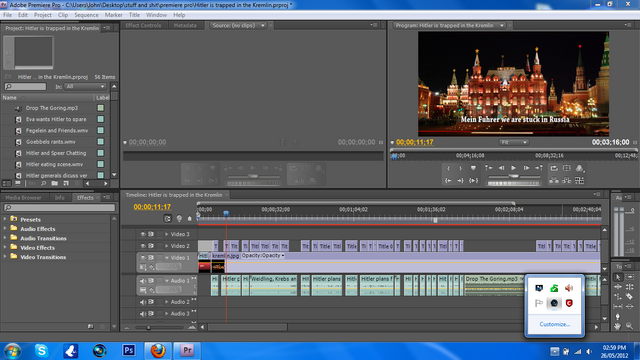This screenshot has height=360, width=640.
Task: Switch to the Effect Controls tab
Action: click(143, 26)
